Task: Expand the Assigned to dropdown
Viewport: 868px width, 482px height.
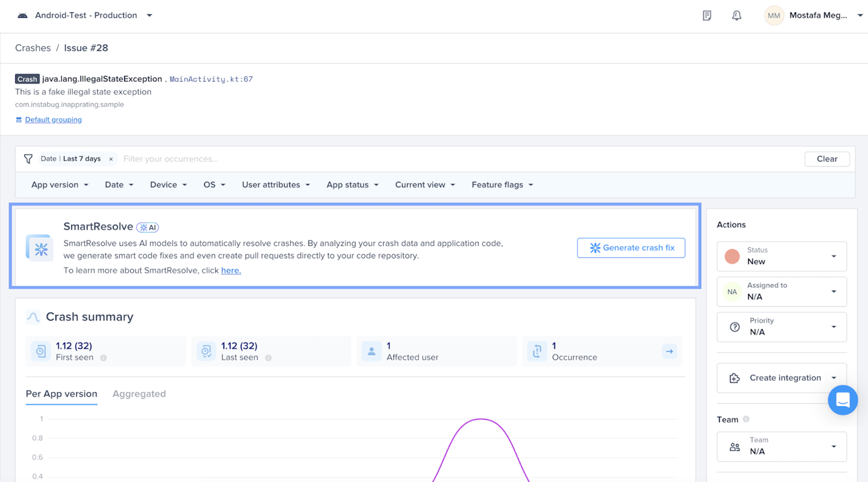Action: click(782, 292)
